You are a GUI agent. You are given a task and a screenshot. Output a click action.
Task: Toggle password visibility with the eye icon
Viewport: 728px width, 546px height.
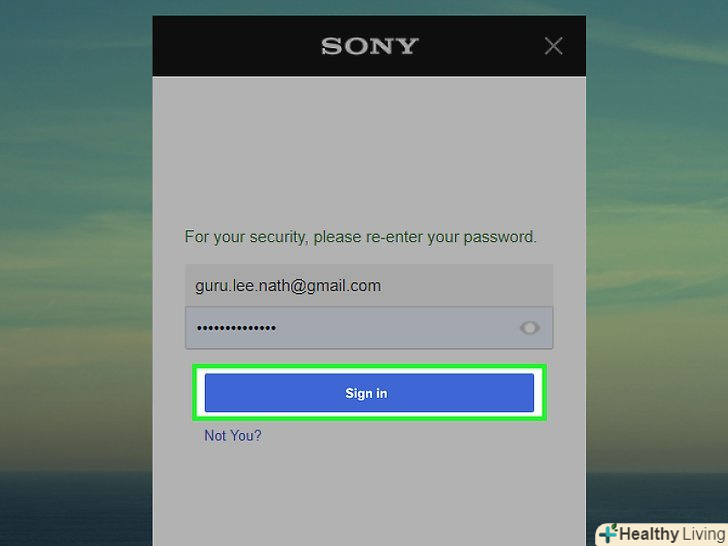coord(529,328)
